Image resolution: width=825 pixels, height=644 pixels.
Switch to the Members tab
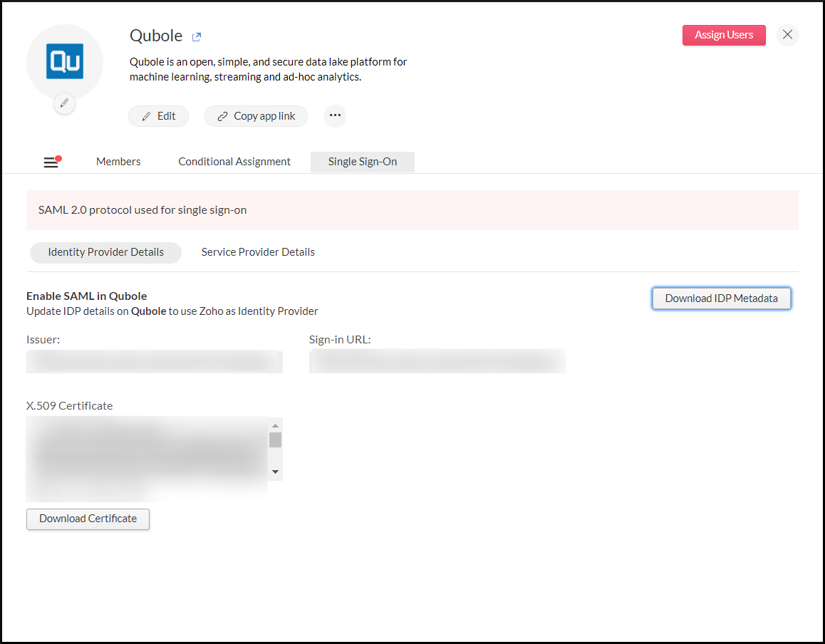(118, 162)
